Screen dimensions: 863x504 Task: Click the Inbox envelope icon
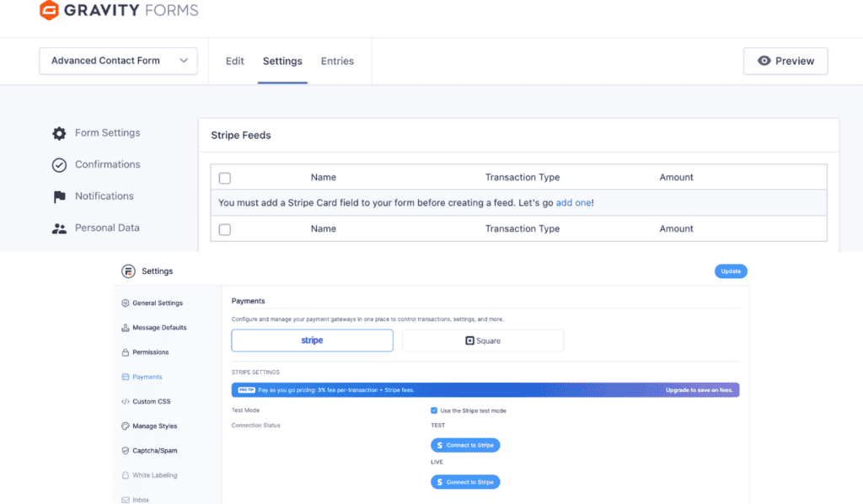coord(125,500)
